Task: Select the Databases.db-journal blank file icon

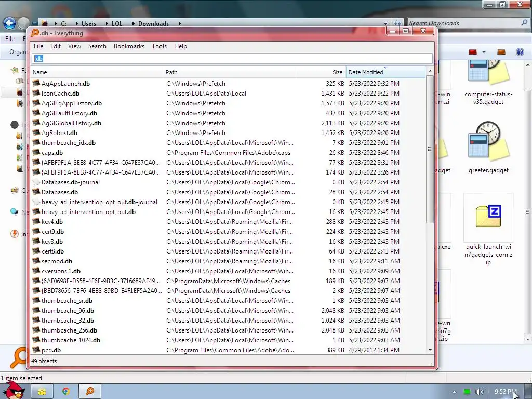Action: coord(36,182)
